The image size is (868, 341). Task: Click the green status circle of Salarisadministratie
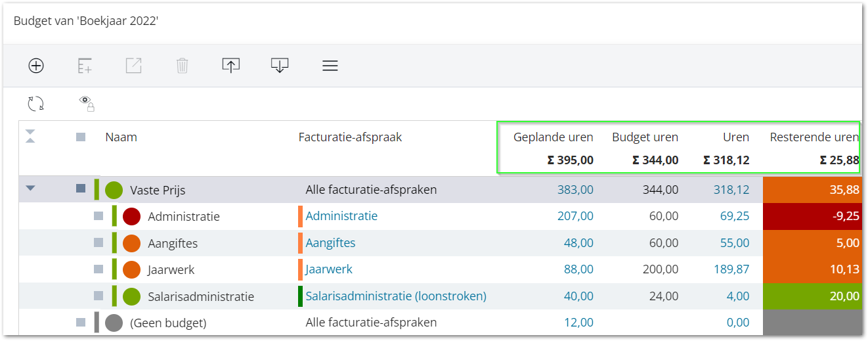click(x=132, y=296)
